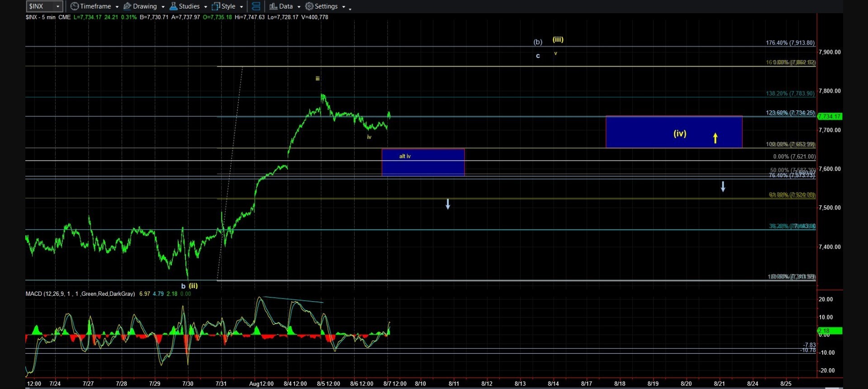Click the green 7,734.17 last price bubble

830,117
